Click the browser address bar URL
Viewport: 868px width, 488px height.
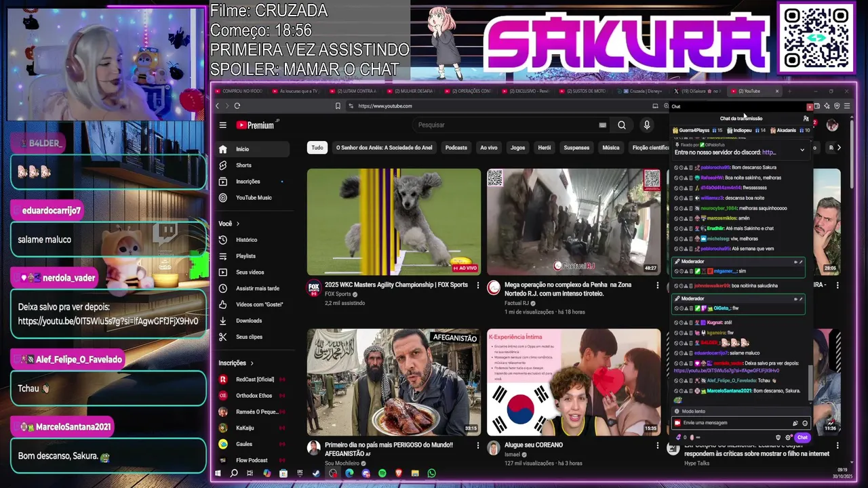(384, 106)
